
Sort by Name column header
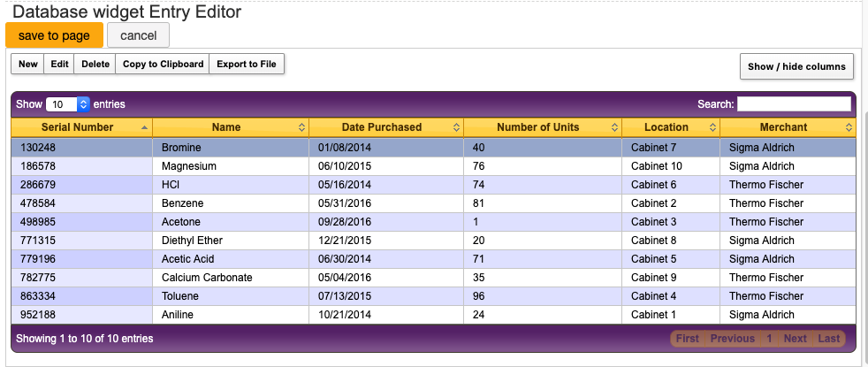coord(231,127)
